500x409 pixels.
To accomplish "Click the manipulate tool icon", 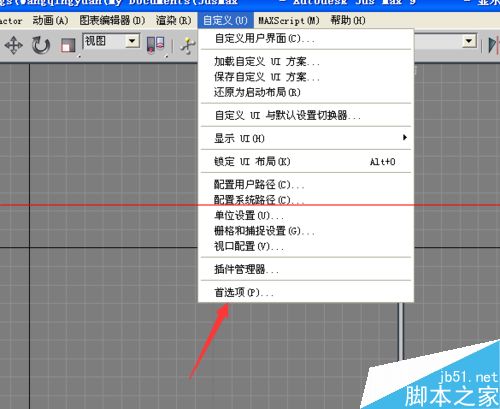I will coord(188,46).
